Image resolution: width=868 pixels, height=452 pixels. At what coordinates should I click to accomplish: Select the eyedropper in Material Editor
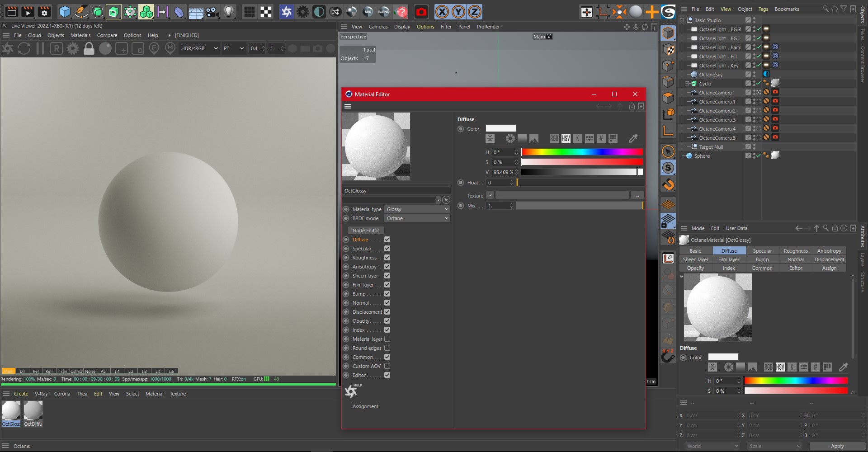633,138
